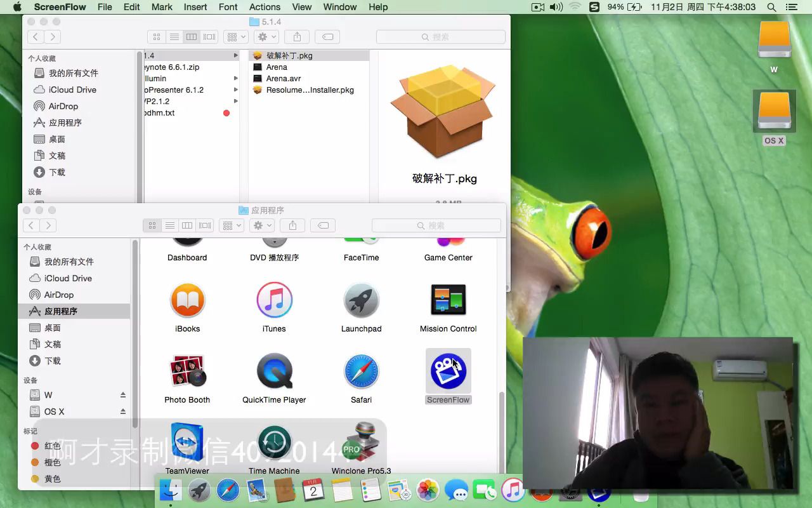
Task: Open Messages from the Dock
Action: tap(456, 490)
